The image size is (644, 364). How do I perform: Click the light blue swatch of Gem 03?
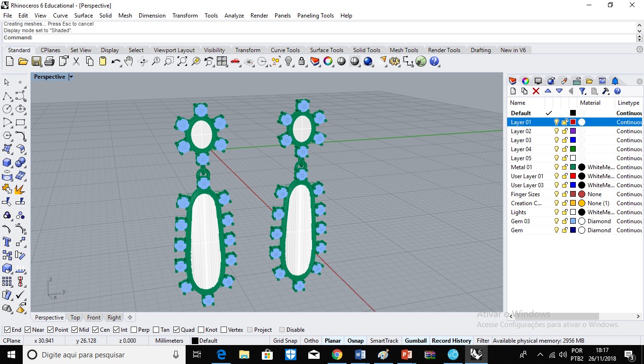[573, 221]
